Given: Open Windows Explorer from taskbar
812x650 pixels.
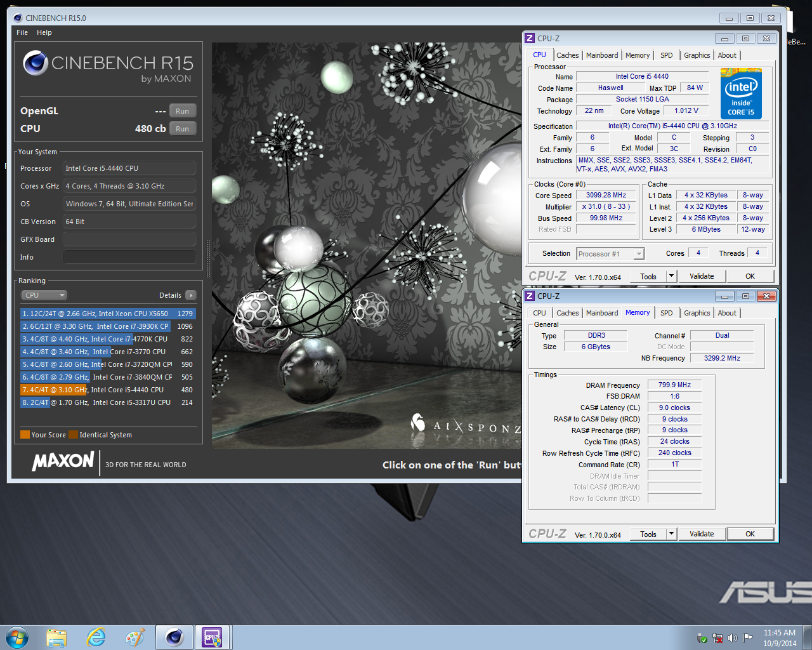Looking at the screenshot, I should pos(56,637).
